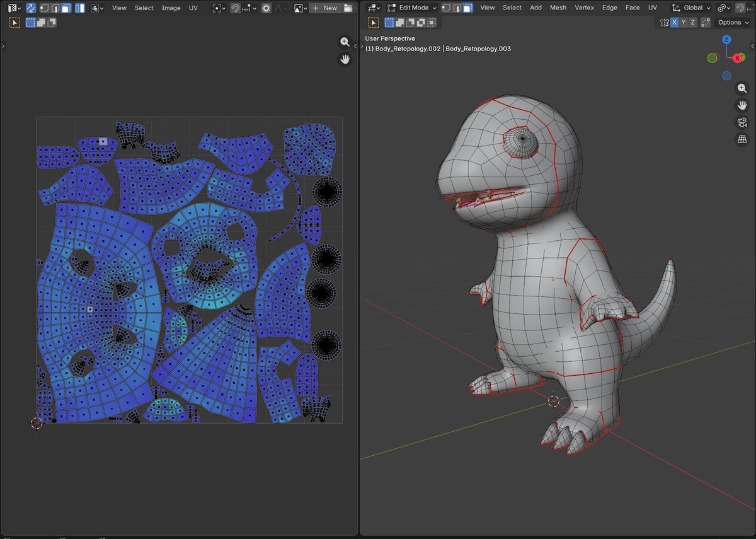Open image browse dropdown
This screenshot has width=756, height=539.
coord(300,8)
